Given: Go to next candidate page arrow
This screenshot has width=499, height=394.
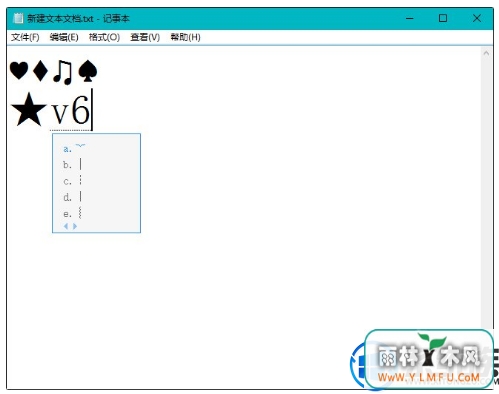Looking at the screenshot, I should pos(75,226).
